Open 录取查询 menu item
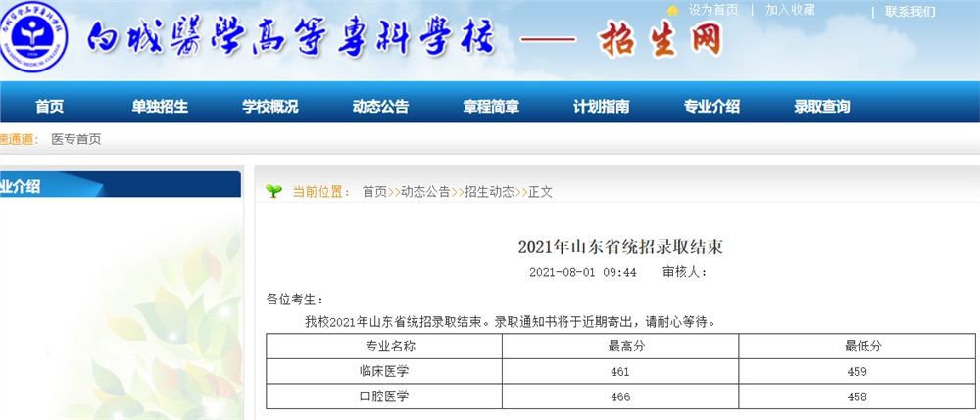The image size is (980, 420). (822, 107)
